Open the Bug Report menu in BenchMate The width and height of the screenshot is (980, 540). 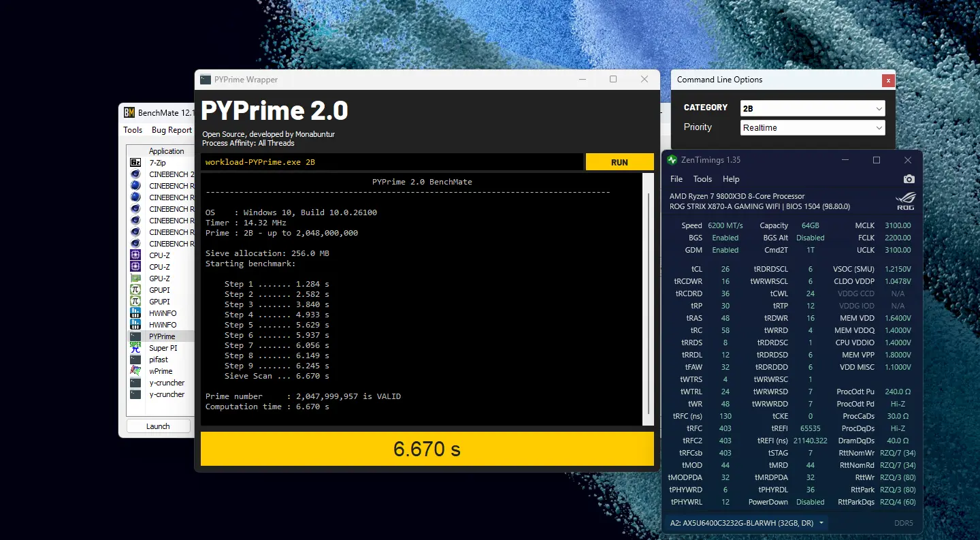coord(171,130)
